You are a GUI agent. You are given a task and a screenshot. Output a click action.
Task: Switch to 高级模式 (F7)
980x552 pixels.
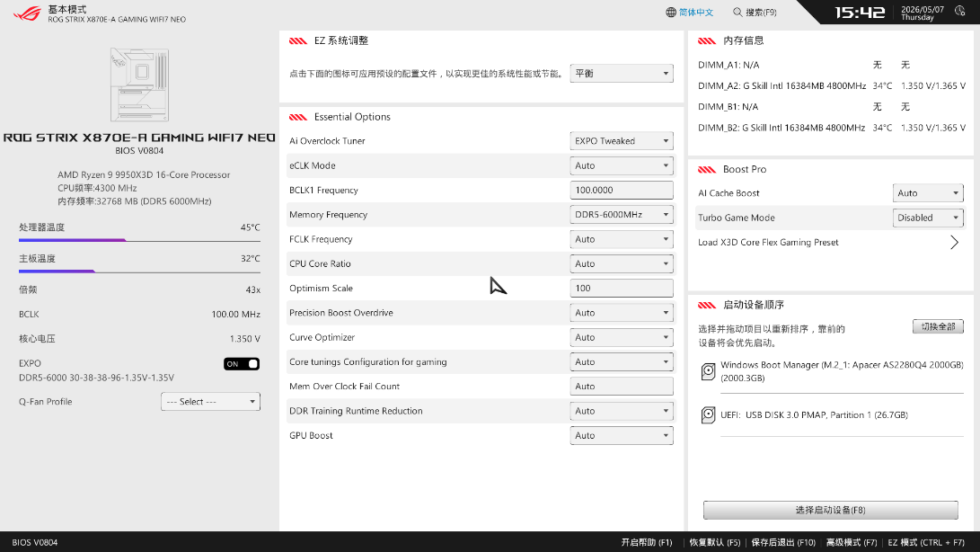point(852,543)
